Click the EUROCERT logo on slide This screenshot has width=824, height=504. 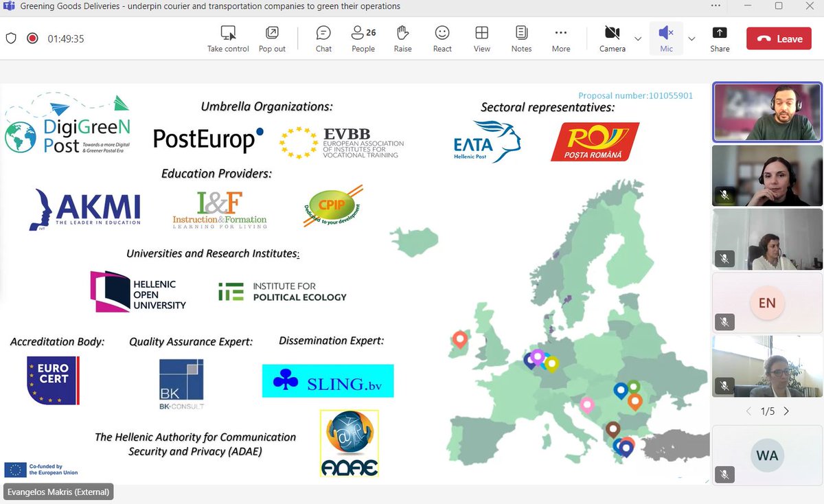53,380
